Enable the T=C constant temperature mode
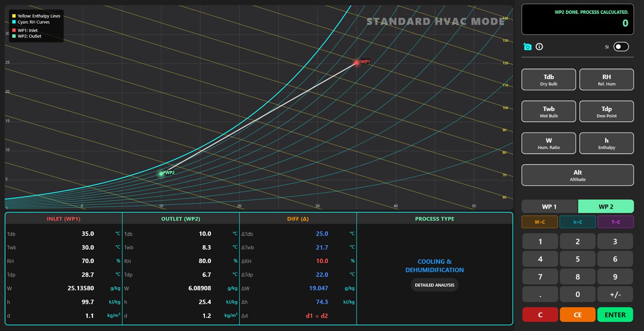The width and height of the screenshot is (644, 331). point(615,222)
